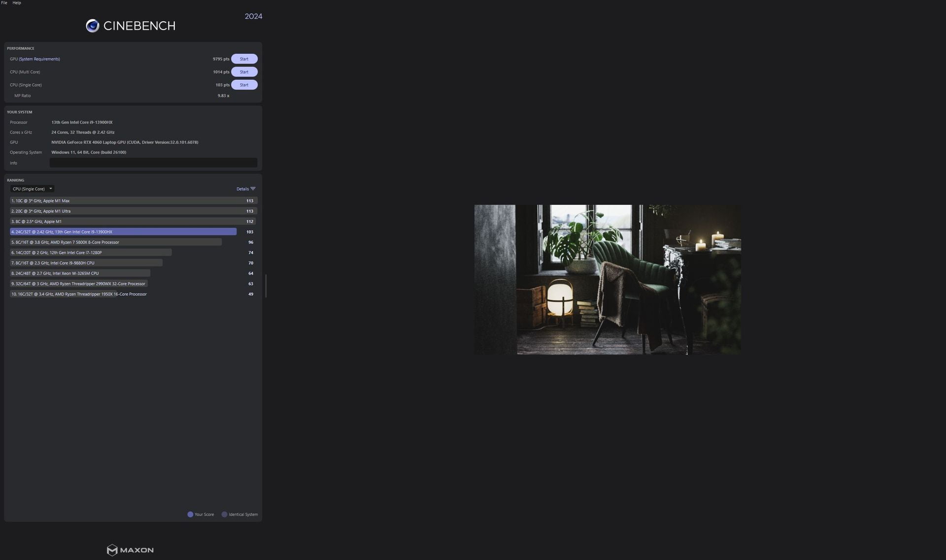The height and width of the screenshot is (560, 946).
Task: Open the File menu
Action: click(x=4, y=3)
